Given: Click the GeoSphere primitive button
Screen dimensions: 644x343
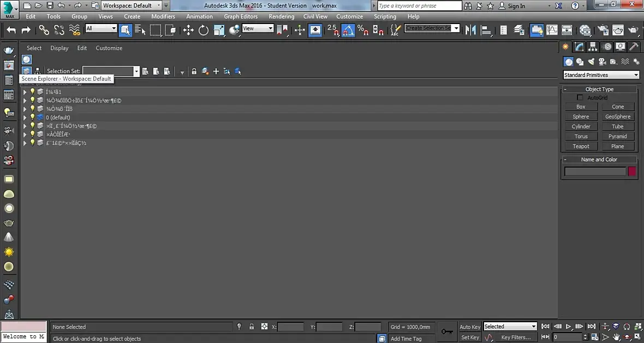Looking at the screenshot, I should tap(618, 116).
